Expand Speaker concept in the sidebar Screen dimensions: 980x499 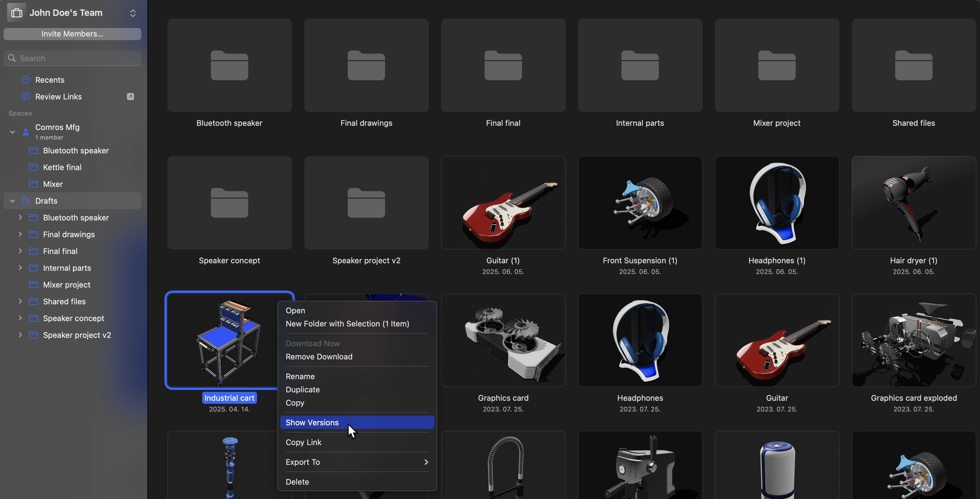pyautogui.click(x=21, y=318)
